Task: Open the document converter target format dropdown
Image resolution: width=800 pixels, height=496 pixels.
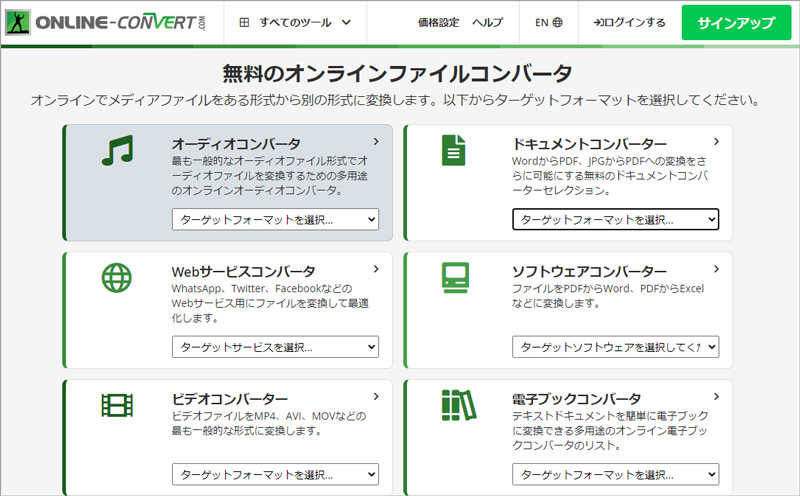Action: coord(615,219)
